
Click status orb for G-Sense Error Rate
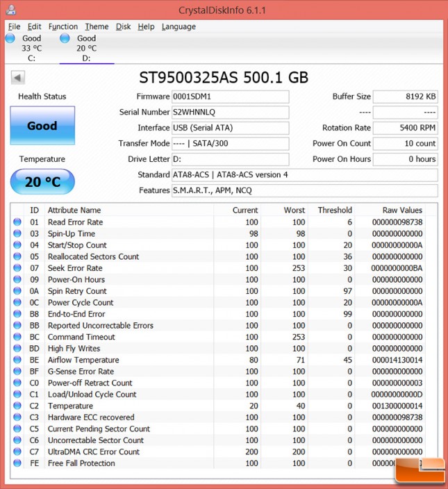point(17,371)
